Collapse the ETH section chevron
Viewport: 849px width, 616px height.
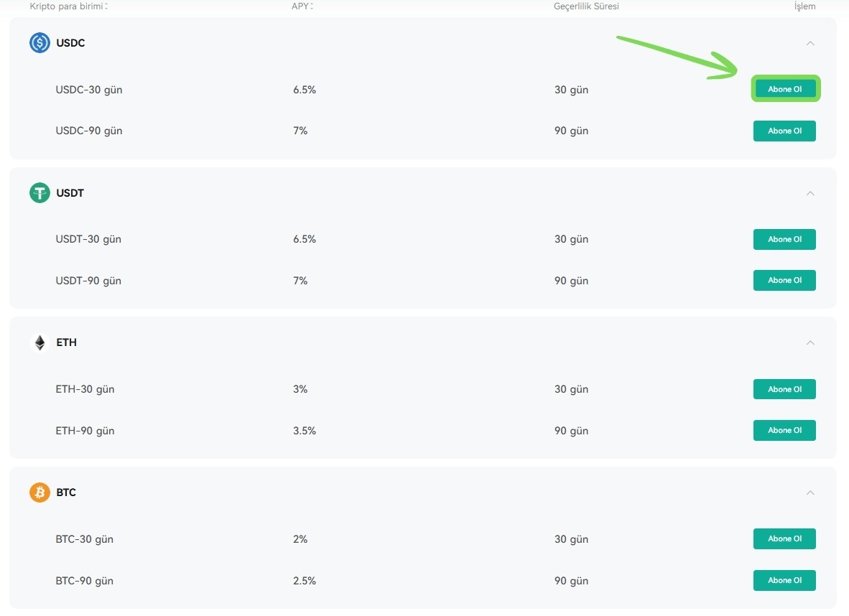coord(810,342)
